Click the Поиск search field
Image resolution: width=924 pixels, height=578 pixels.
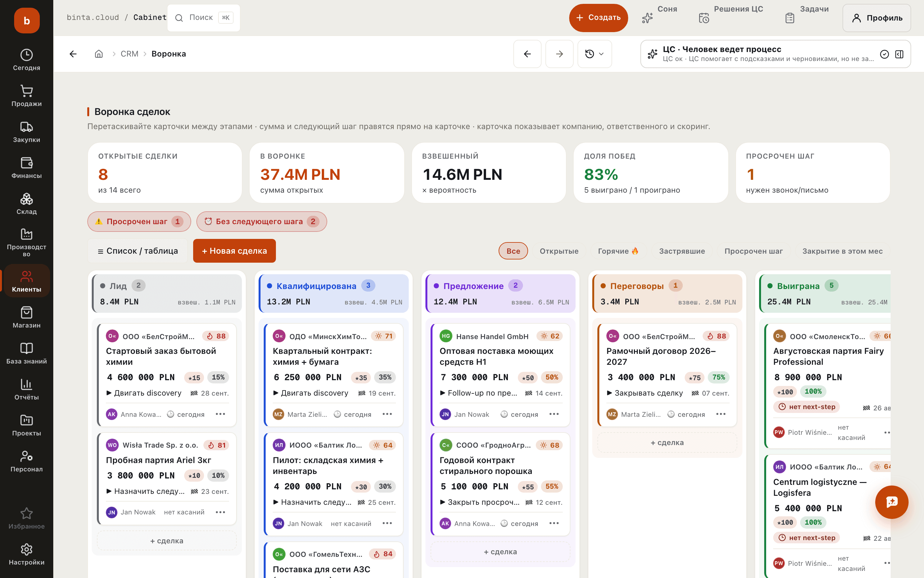point(204,18)
